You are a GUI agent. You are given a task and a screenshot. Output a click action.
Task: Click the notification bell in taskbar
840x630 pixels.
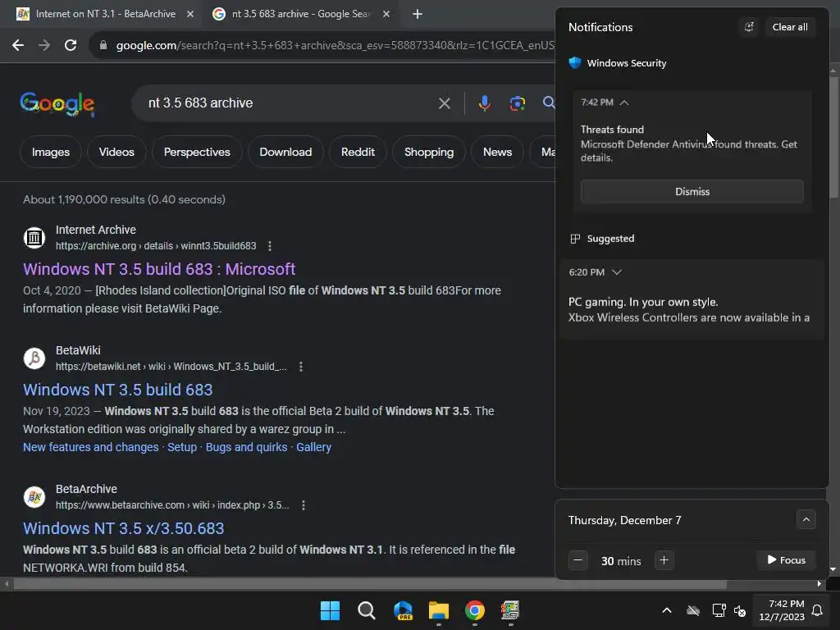pyautogui.click(x=817, y=610)
